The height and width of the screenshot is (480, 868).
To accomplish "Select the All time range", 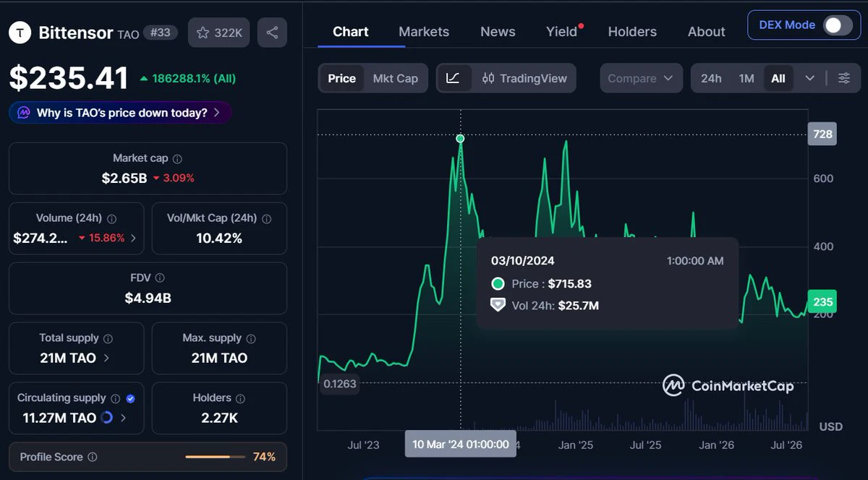I will click(778, 78).
